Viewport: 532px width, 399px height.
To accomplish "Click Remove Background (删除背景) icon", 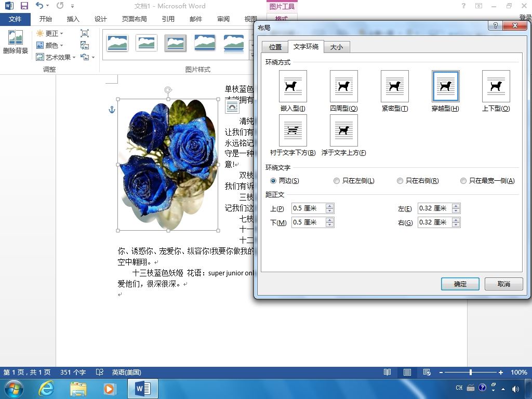I will click(x=15, y=42).
